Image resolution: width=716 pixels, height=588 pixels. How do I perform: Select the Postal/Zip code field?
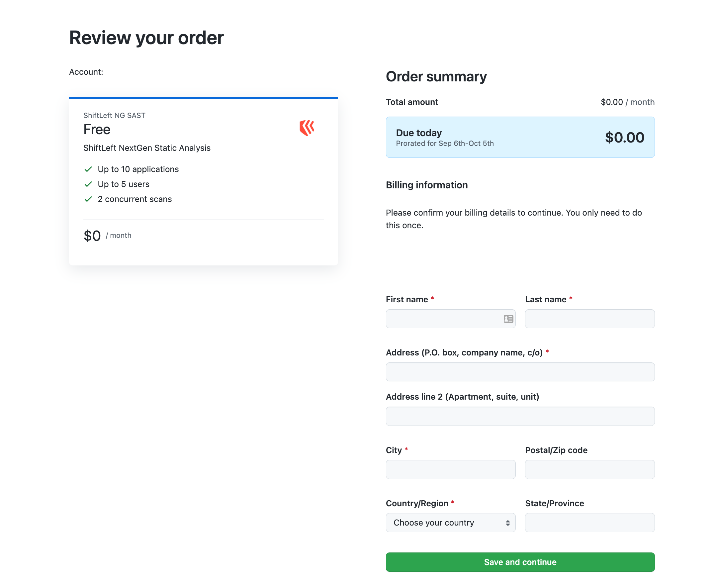point(589,469)
